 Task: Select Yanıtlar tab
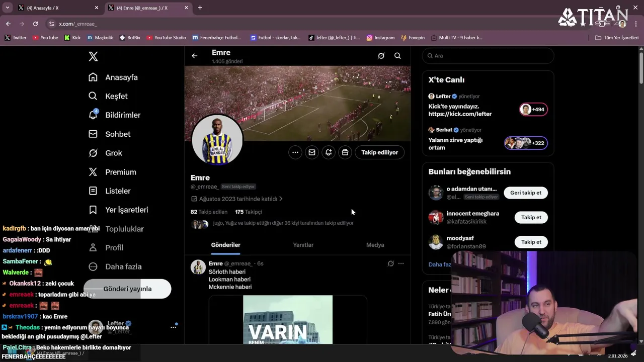pyautogui.click(x=303, y=245)
